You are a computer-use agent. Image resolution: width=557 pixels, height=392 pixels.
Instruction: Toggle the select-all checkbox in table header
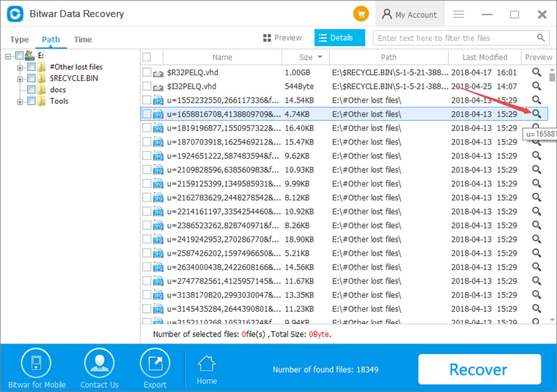coord(147,57)
